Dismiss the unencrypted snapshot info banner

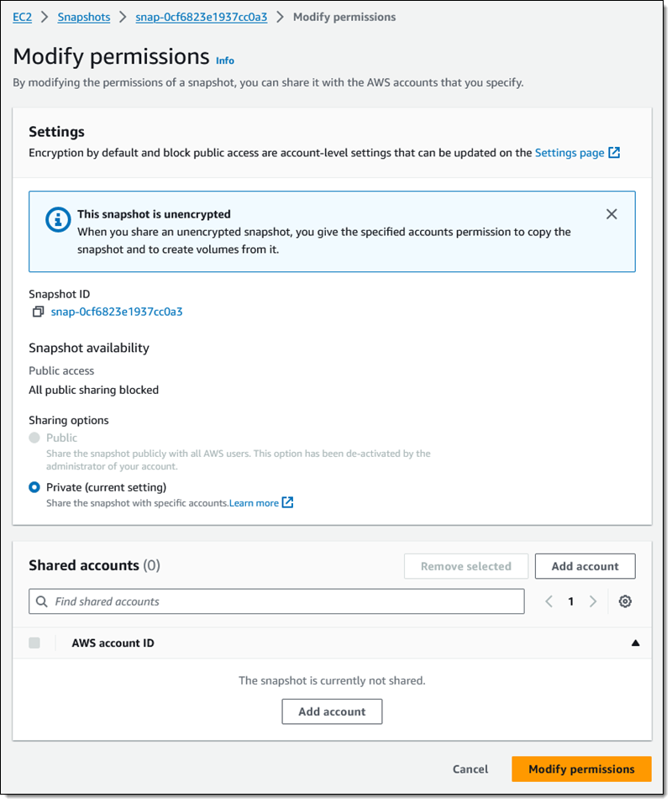pos(612,214)
